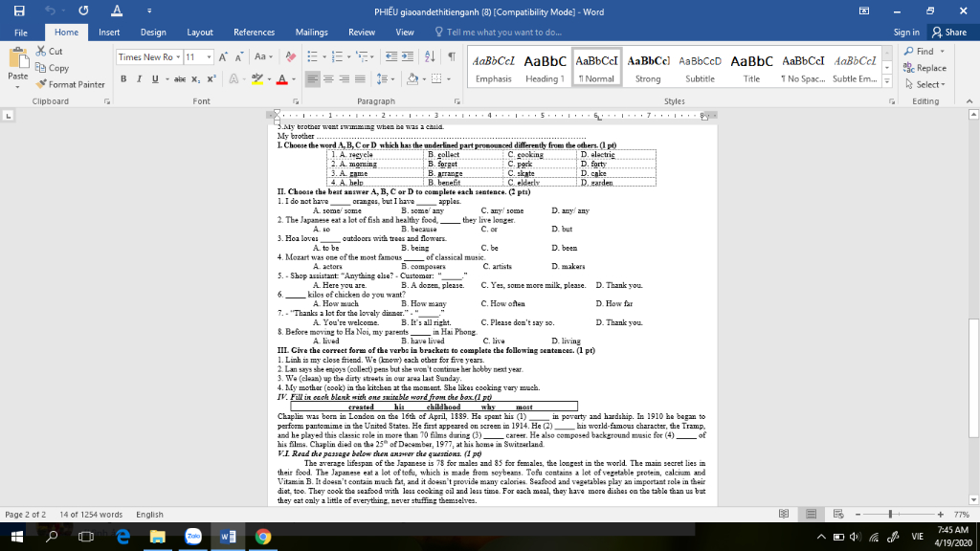Open Windows Start menu
Viewport: 980px width, 551px height.
[17, 537]
